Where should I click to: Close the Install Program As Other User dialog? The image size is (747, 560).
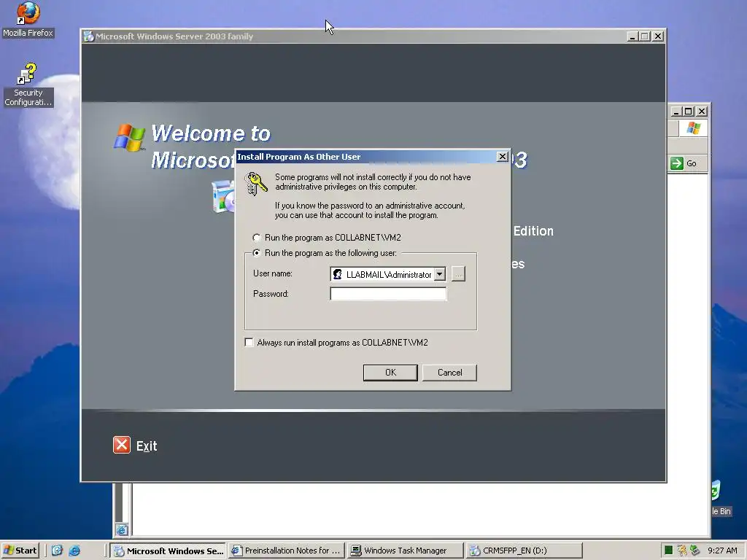coord(502,156)
